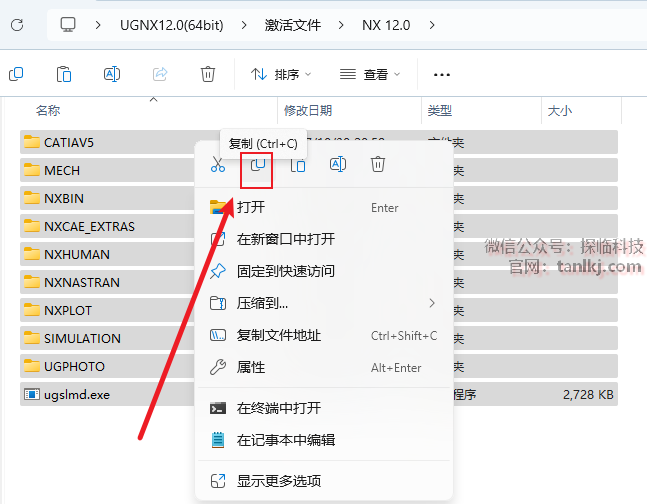647x504 pixels.
Task: Navigate to UGNX12.0(64bit) breadcrumb
Action: tap(172, 25)
